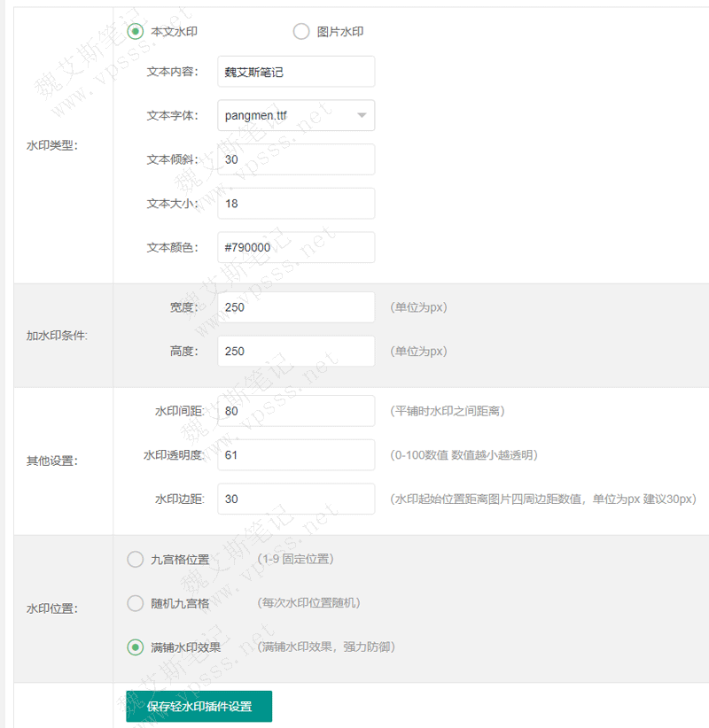Select the 本文水印 radio button
709x728 pixels.
[135, 31]
